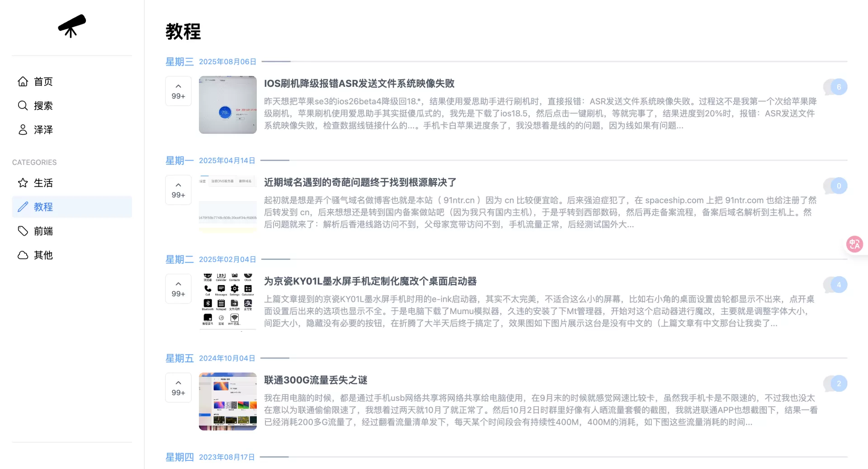Open comment bubble showing 2 on 联通 article

pyautogui.click(x=838, y=384)
